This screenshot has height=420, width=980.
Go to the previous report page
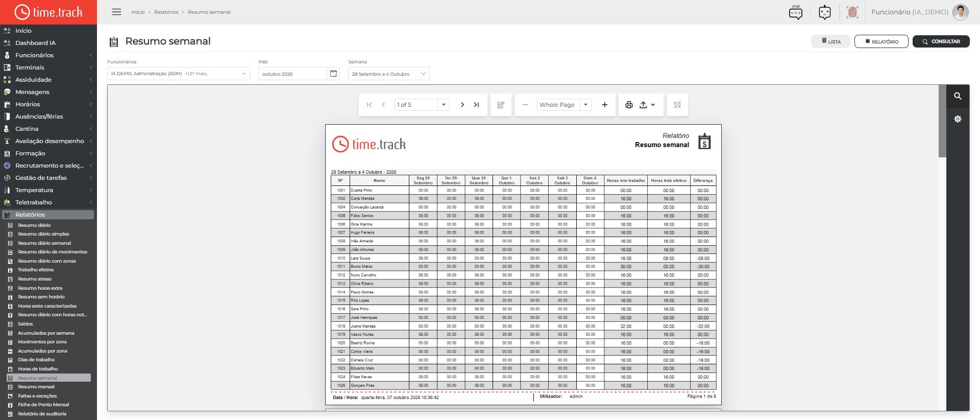[383, 105]
